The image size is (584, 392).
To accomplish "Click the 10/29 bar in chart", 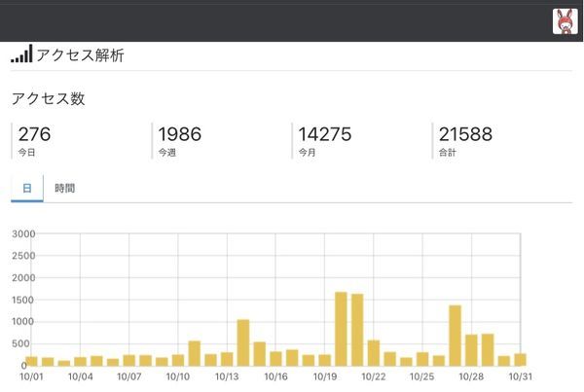I will pyautogui.click(x=488, y=350).
